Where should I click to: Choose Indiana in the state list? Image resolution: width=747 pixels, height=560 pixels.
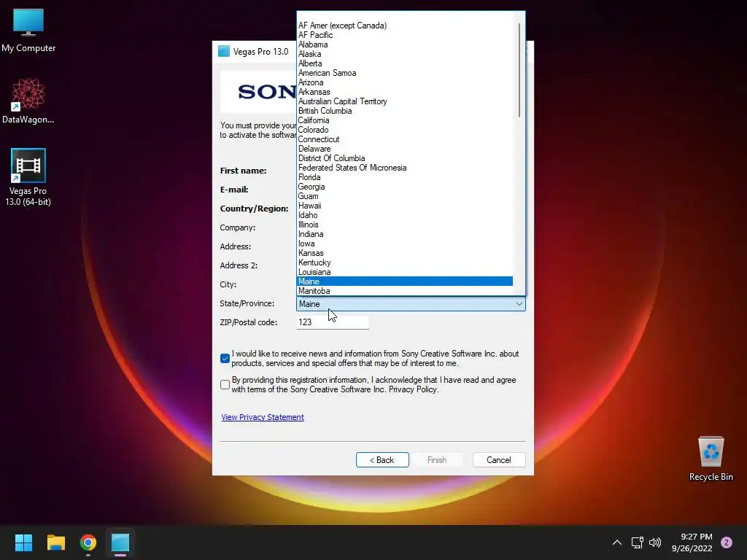point(404,234)
